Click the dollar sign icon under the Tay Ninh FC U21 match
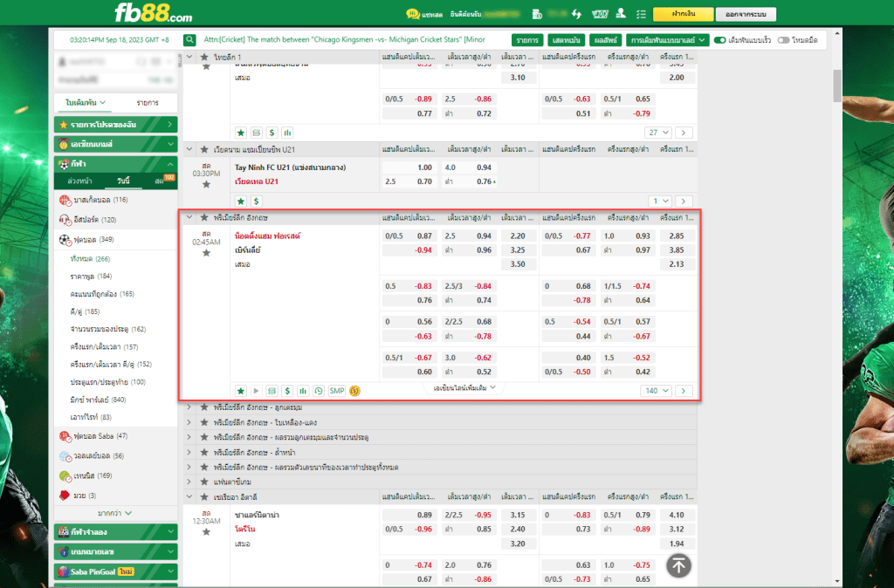The height and width of the screenshot is (588, 894). 256,201
